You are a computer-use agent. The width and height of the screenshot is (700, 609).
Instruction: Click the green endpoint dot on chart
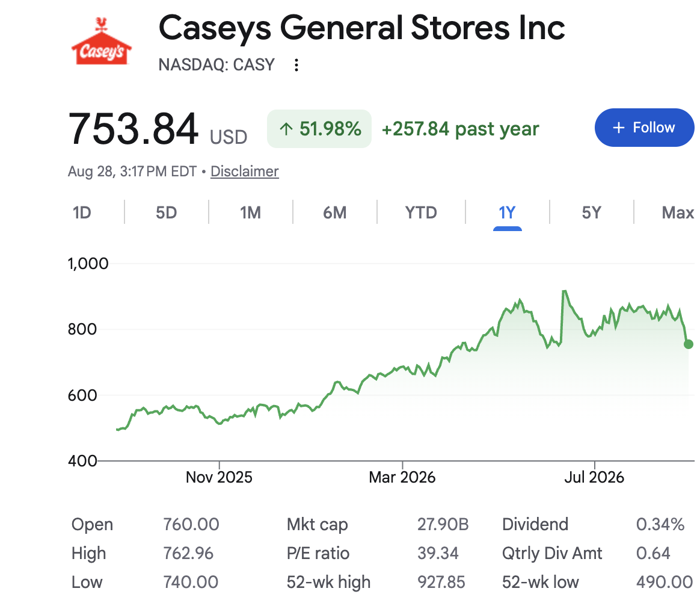click(x=689, y=344)
